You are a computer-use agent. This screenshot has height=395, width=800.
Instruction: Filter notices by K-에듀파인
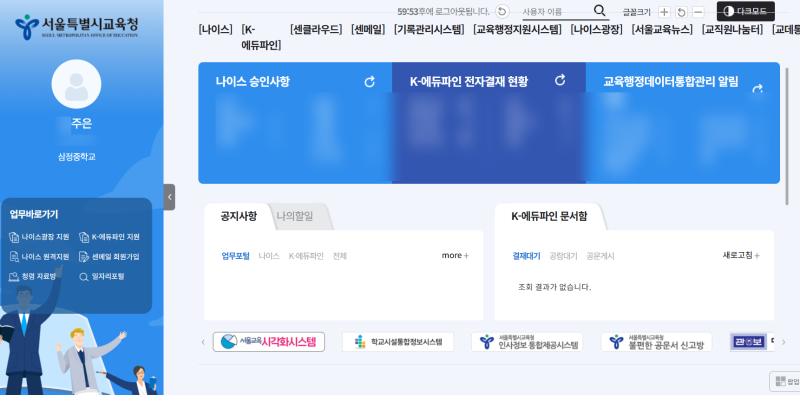coord(306,256)
